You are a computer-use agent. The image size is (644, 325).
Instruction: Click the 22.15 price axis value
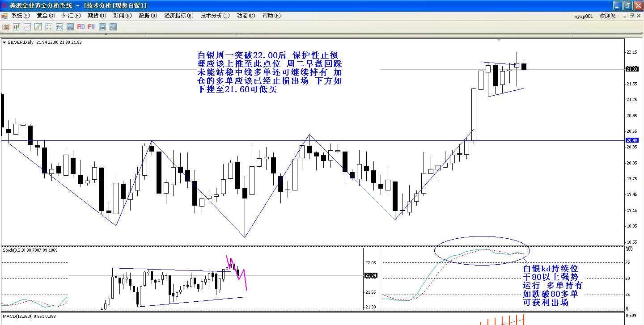click(x=632, y=52)
